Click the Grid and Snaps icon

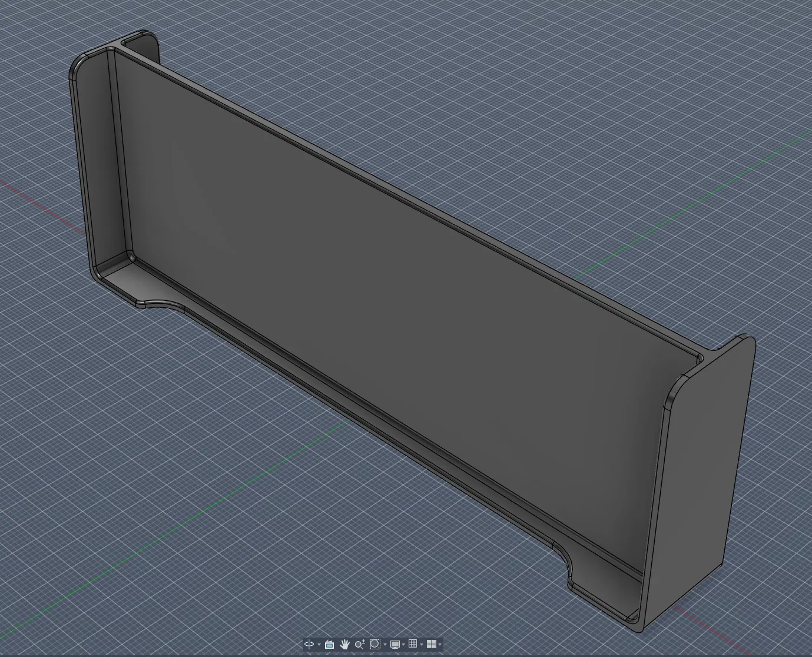(413, 644)
